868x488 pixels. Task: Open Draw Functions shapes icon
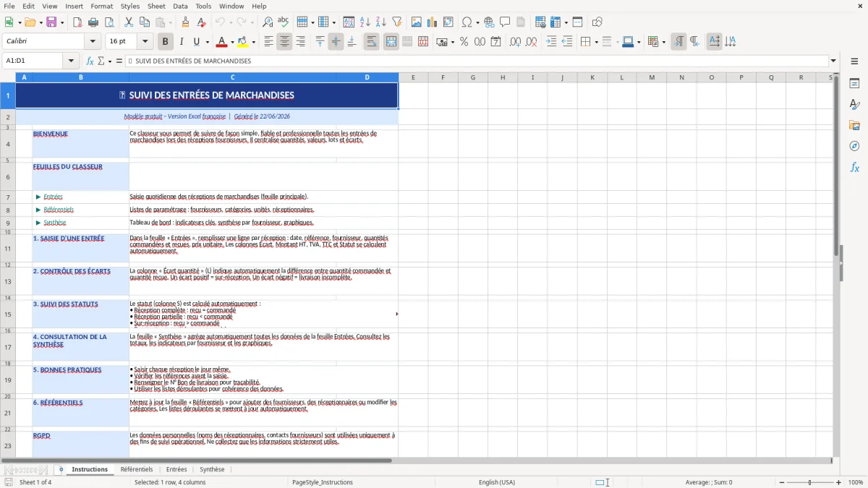tap(597, 22)
